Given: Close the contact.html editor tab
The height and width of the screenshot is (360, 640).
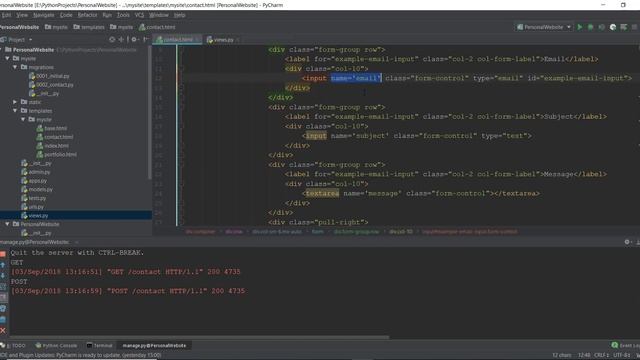Looking at the screenshot, I should tap(198, 40).
